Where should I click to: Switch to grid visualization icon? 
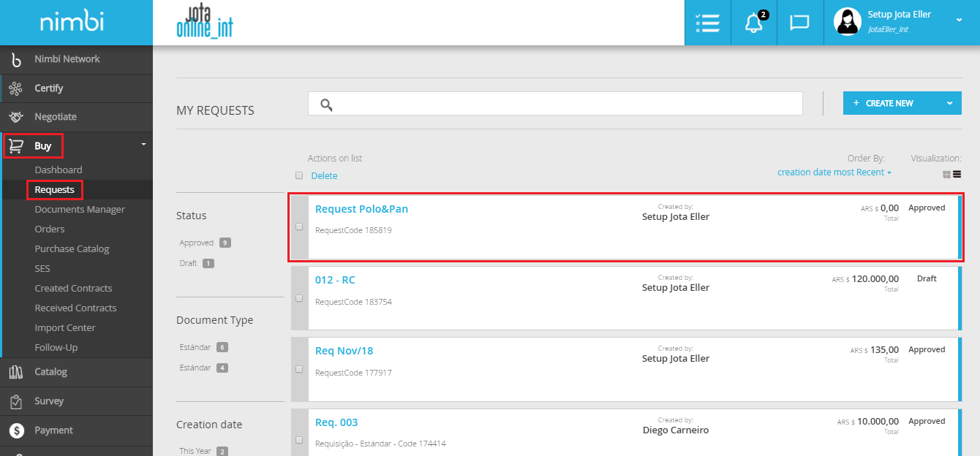pyautogui.click(x=946, y=175)
